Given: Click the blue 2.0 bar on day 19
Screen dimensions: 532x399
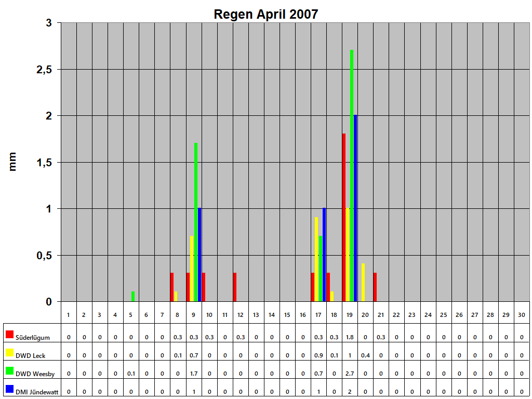Looking at the screenshot, I should pos(355,208).
